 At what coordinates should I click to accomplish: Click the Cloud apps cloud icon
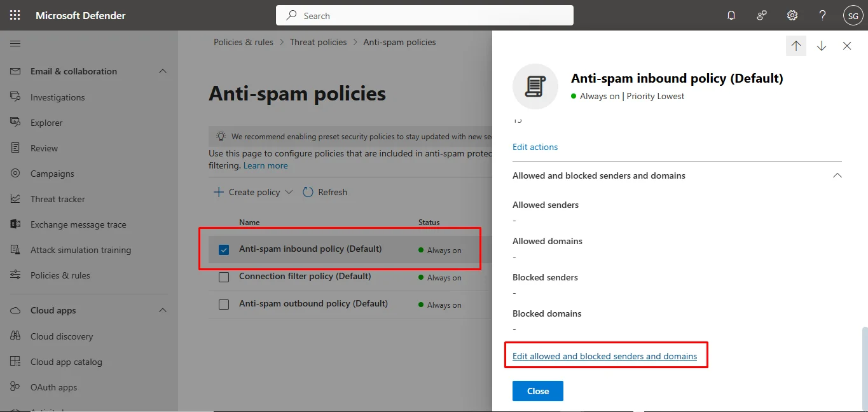coord(16,310)
